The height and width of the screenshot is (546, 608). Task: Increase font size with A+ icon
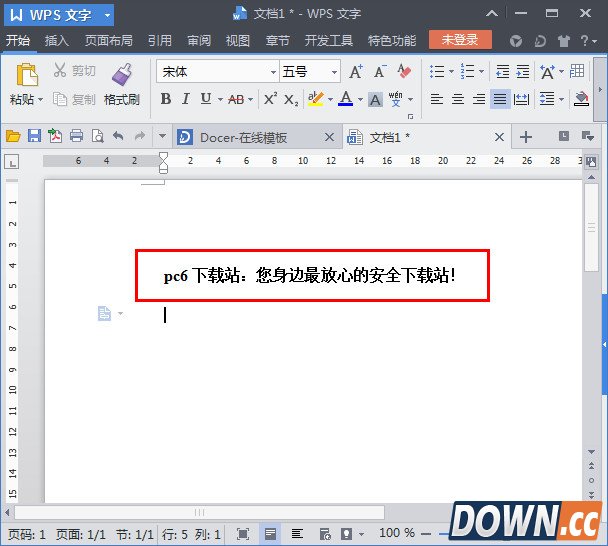pyautogui.click(x=356, y=72)
